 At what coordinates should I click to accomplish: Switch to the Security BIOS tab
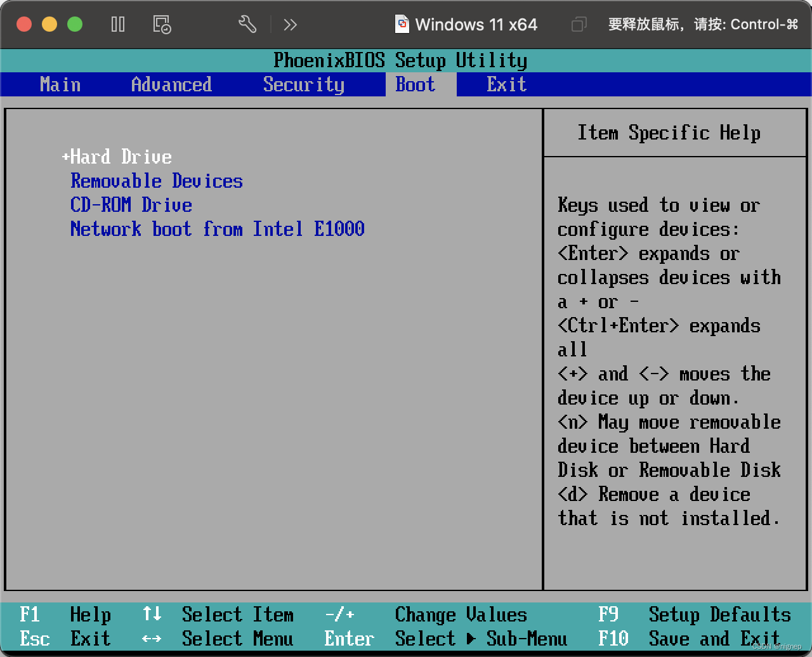304,84
